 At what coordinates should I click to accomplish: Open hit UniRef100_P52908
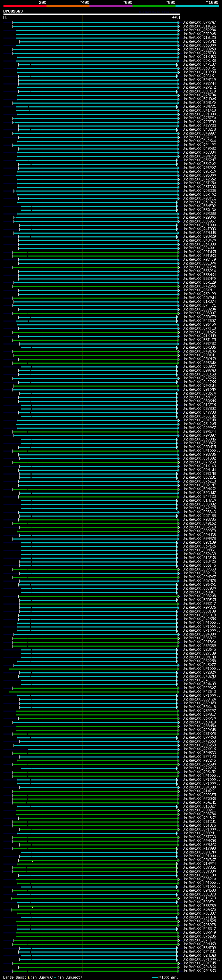[199, 34]
